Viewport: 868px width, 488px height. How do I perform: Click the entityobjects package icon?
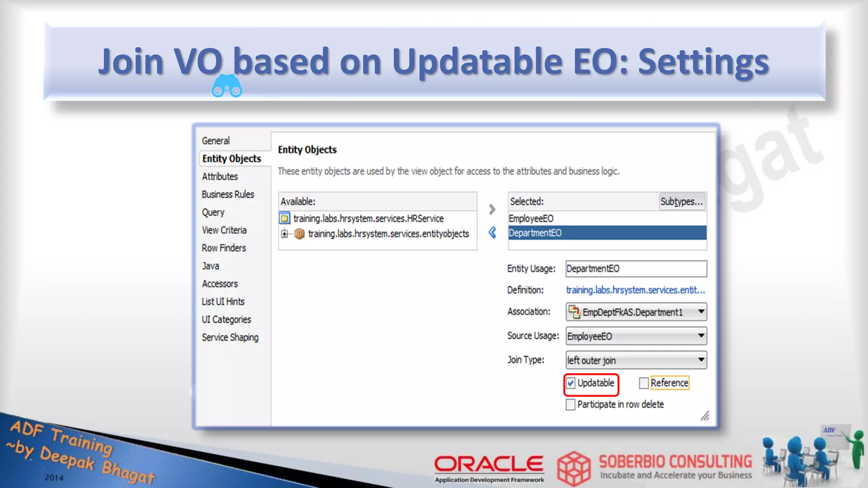coord(300,234)
